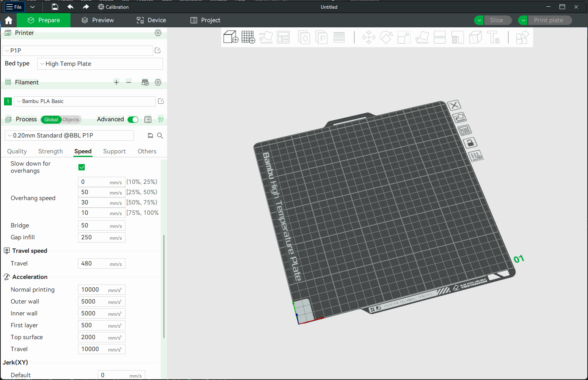Viewport: 588px width, 380px height.
Task: Uncheck Slow down for overhangs
Action: (82, 167)
